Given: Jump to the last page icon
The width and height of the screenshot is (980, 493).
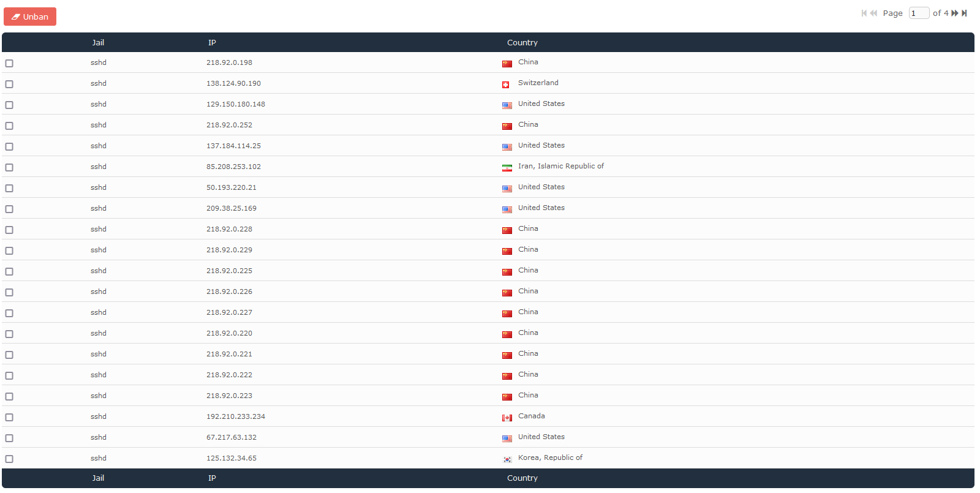Looking at the screenshot, I should (x=964, y=13).
